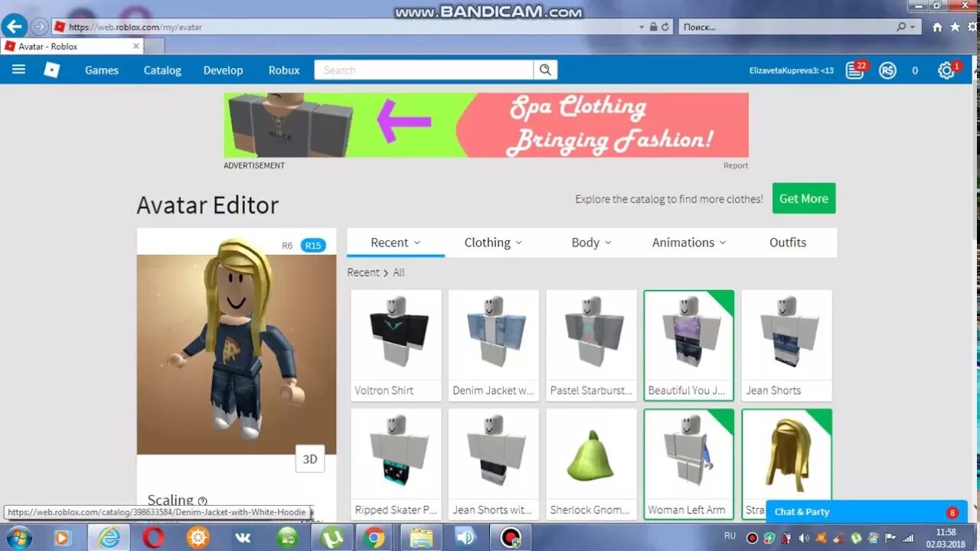
Task: Open the Outfits tab
Action: click(x=788, y=243)
